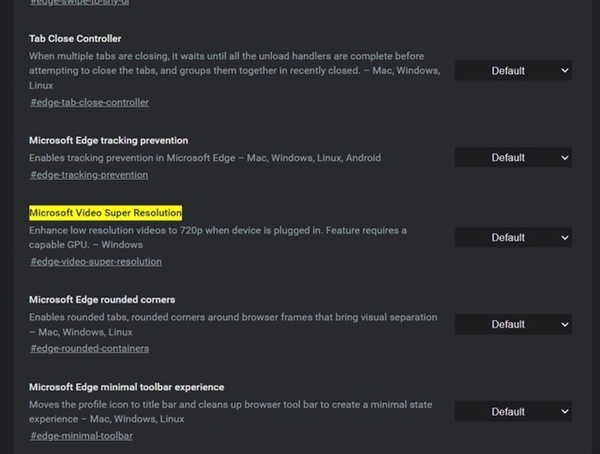Click the partially visible #edge-swipe link at top
The width and height of the screenshot is (600, 454).
tap(80, 2)
